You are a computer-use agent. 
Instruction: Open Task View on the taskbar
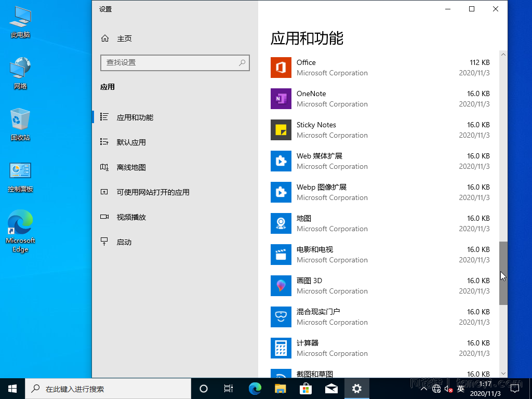pyautogui.click(x=229, y=389)
